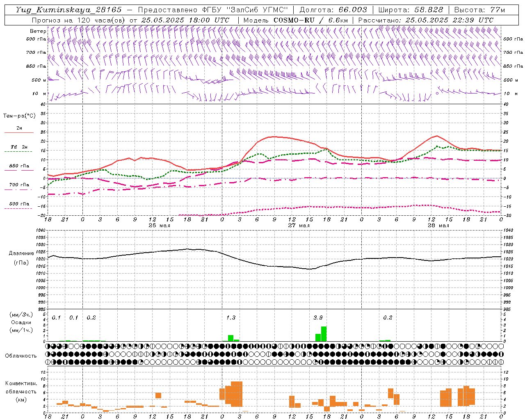Click the station name Yug_Kuminskaya_28165

click(68, 10)
